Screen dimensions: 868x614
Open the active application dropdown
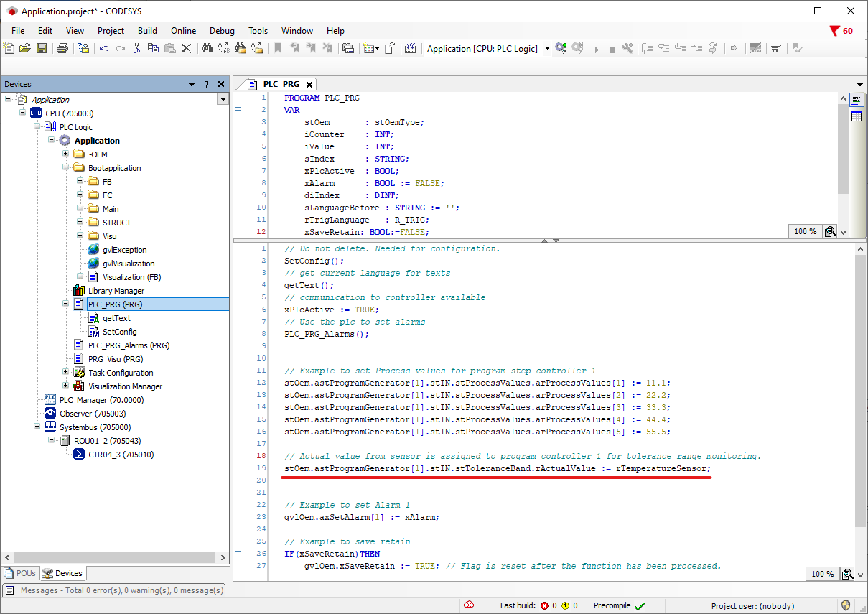click(547, 49)
